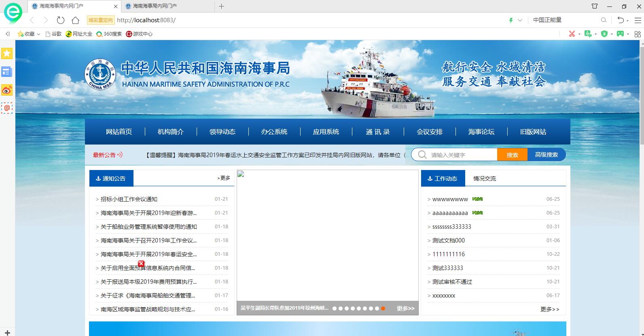
Task: Open dropdown arrow beside game controller icon
Action: 628,34
